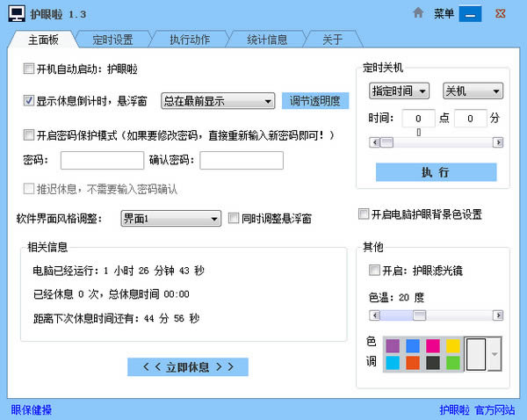Image resolution: width=527 pixels, height=420 pixels.
Task: Open the 统计信息 tab
Action: 267,40
